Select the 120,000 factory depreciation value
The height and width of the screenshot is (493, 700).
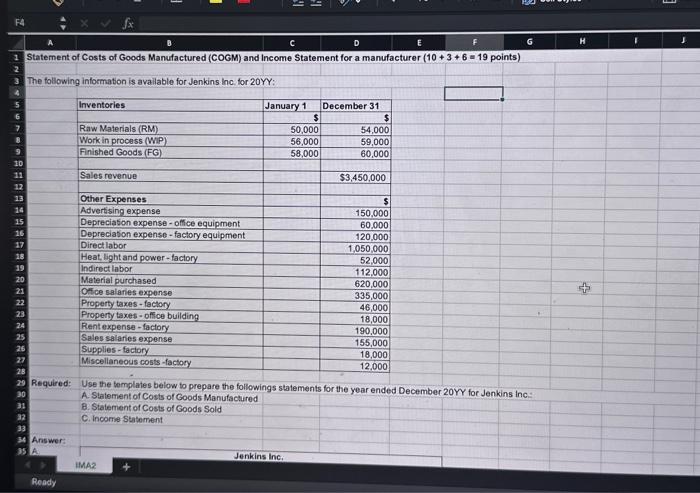[x=355, y=237]
